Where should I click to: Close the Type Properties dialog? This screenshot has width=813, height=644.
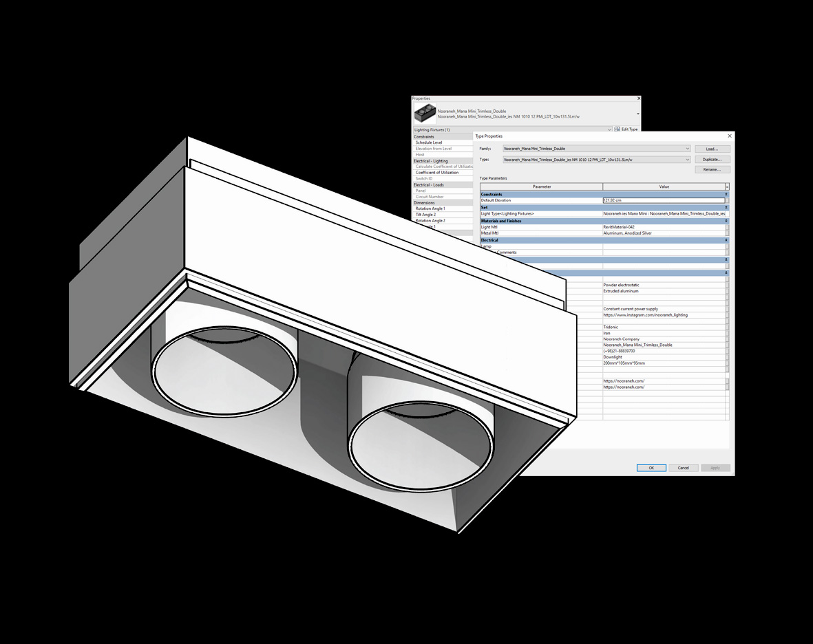[730, 136]
